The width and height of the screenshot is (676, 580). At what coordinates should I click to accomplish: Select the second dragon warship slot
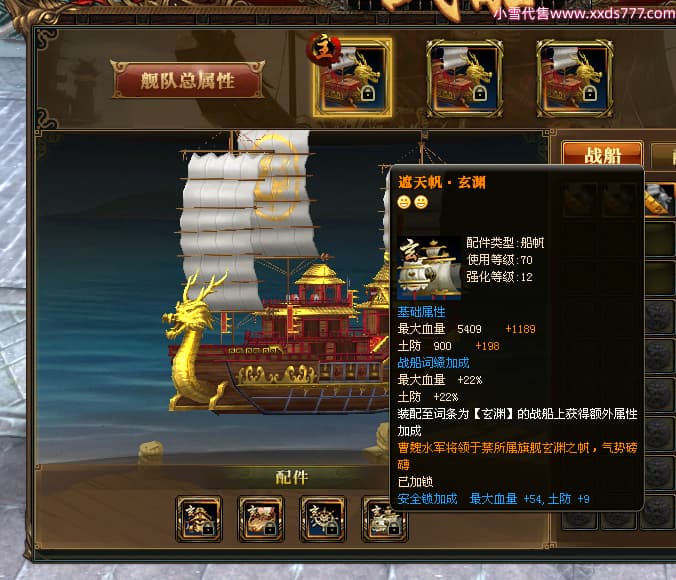[x=464, y=78]
